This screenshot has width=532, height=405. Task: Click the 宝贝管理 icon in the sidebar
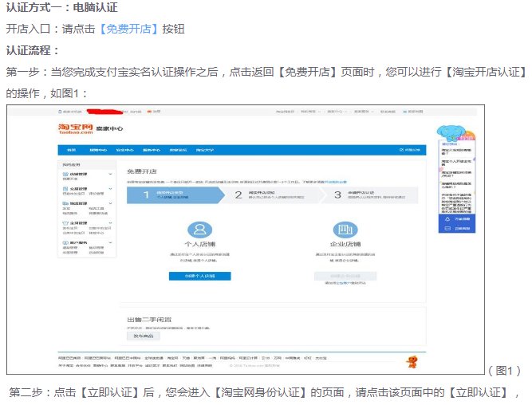coord(65,223)
